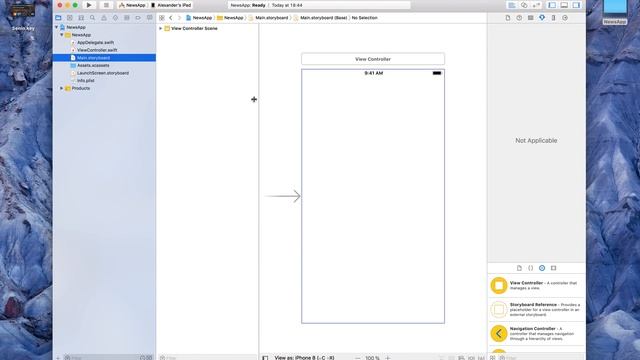The height and width of the screenshot is (360, 640).
Task: Open the Project navigator tab
Action: [x=58, y=18]
